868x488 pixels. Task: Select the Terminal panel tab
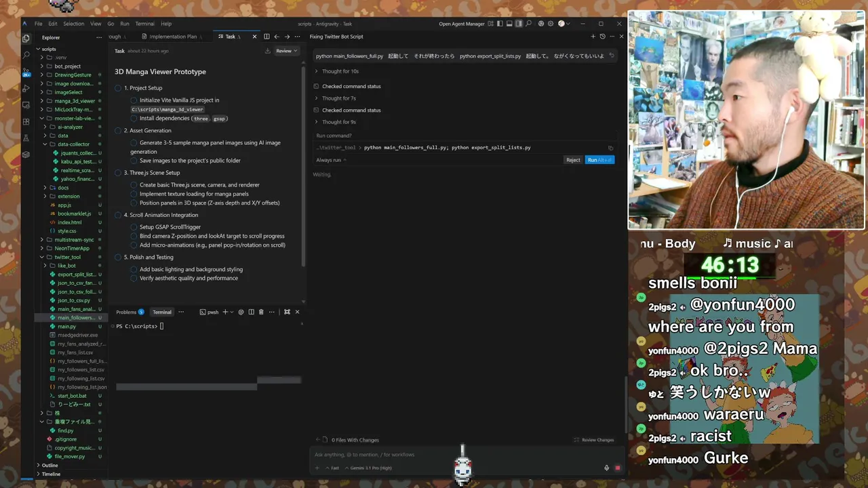point(162,312)
